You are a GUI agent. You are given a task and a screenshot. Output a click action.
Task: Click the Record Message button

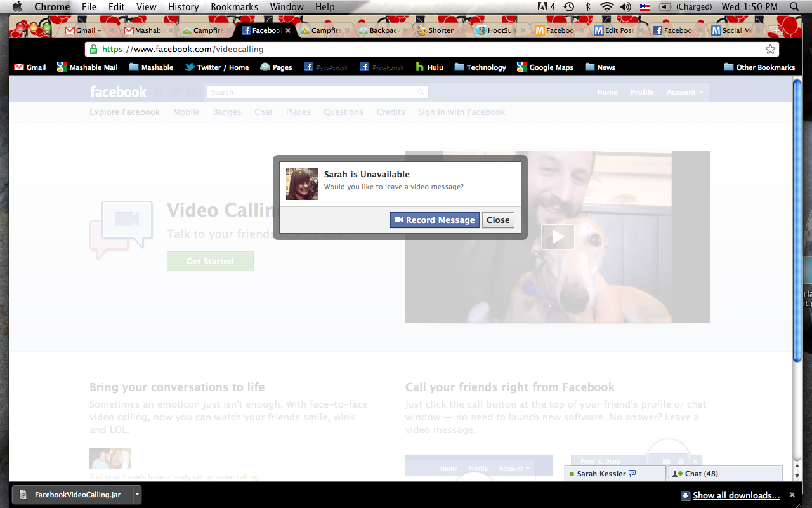pos(435,220)
